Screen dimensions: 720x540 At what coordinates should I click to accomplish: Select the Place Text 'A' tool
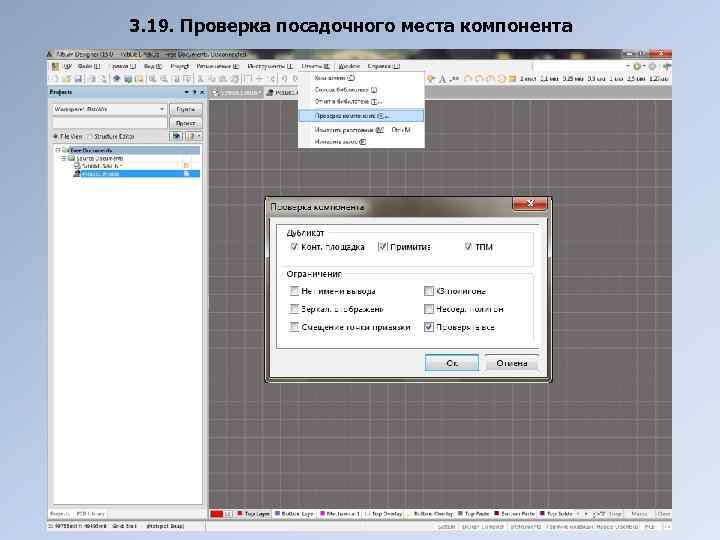tap(442, 79)
